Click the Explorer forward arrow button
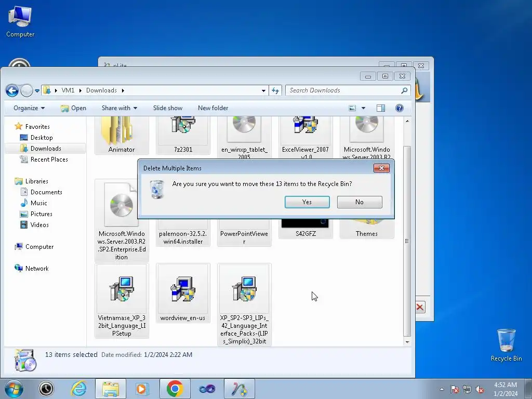The height and width of the screenshot is (399, 532). coord(26,90)
